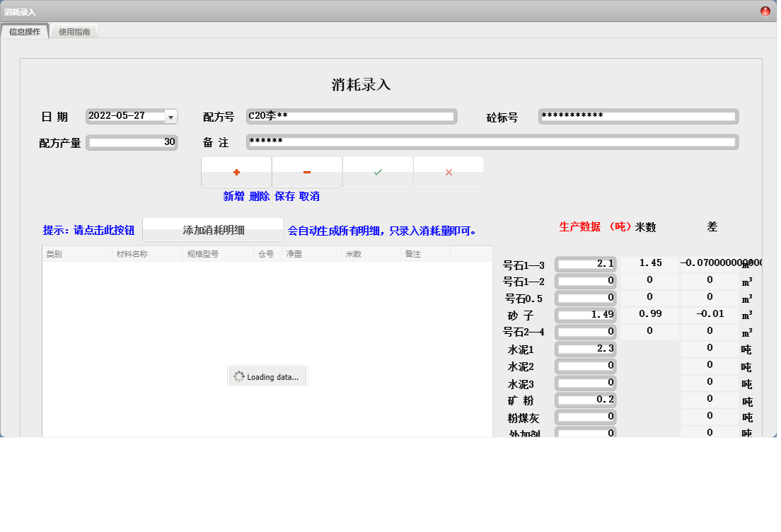The image size is (781, 532).
Task: Click the red plus add-record icon
Action: [236, 172]
